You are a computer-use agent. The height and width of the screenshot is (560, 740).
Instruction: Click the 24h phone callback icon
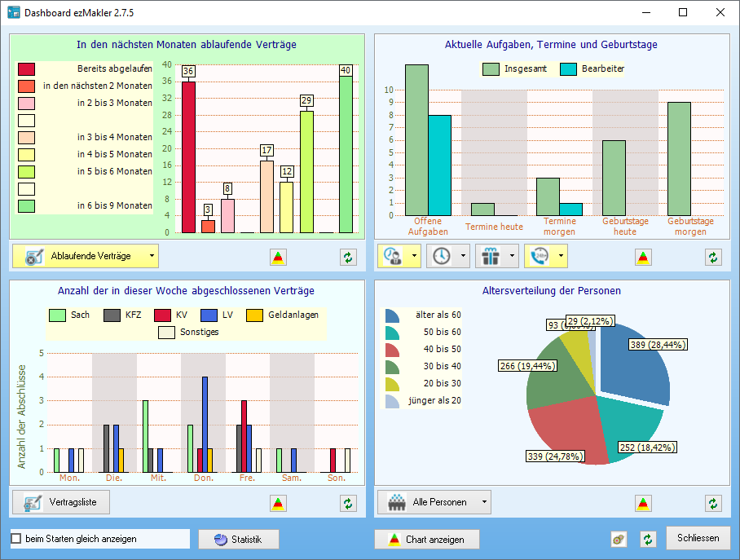(x=539, y=256)
